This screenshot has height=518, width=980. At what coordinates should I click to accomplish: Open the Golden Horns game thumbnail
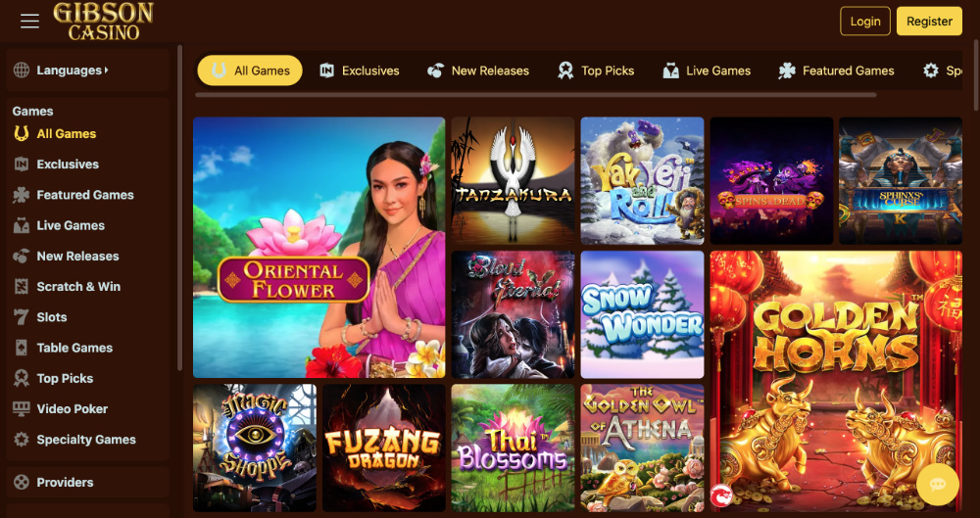(x=836, y=382)
